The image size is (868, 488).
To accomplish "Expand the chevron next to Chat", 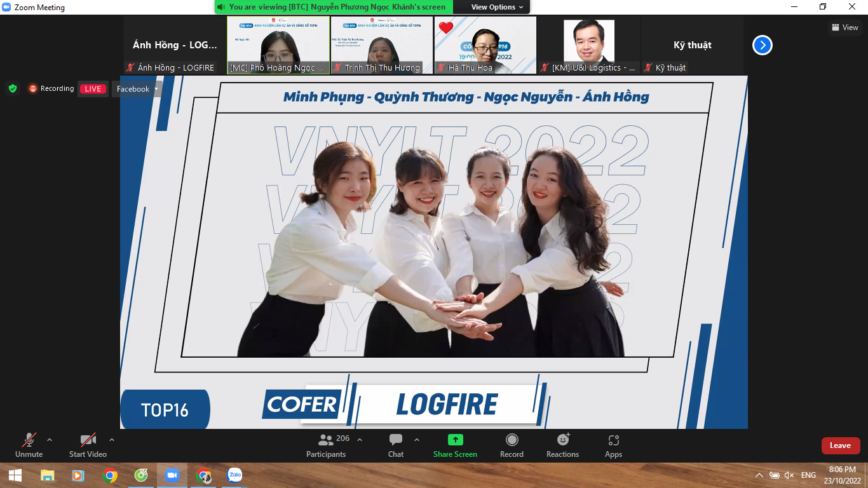I will (x=417, y=440).
